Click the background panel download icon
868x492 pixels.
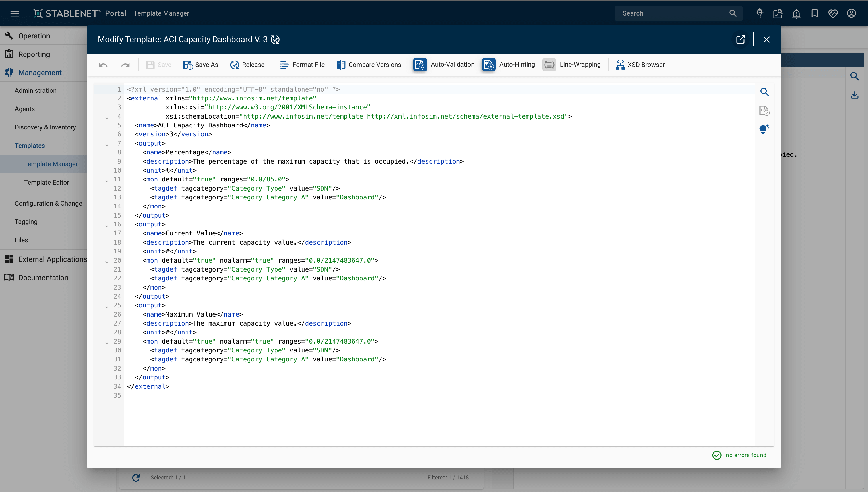coord(855,95)
